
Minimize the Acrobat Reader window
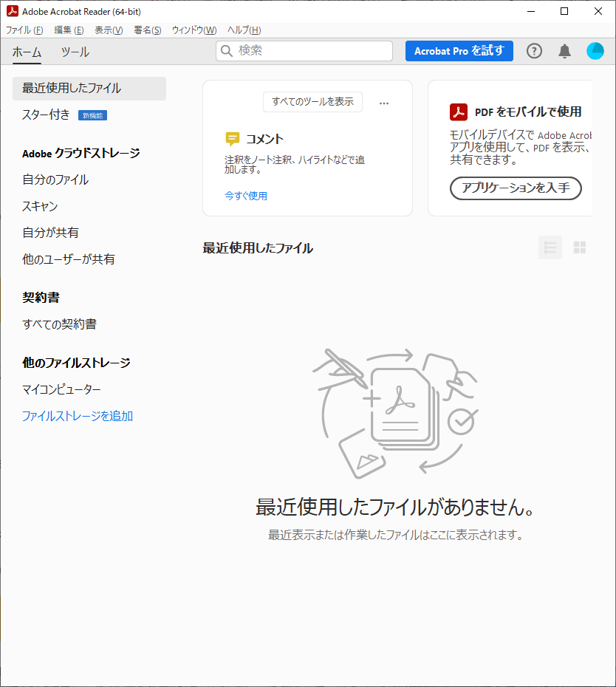531,11
